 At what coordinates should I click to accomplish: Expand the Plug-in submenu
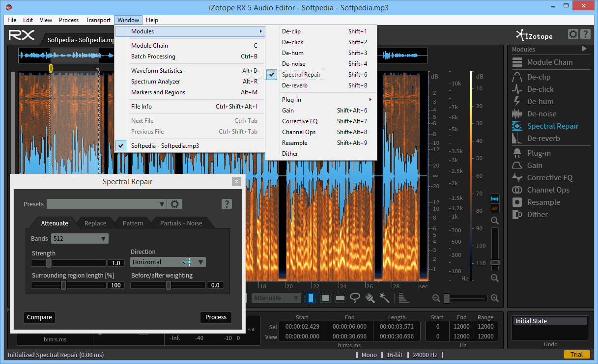point(321,100)
